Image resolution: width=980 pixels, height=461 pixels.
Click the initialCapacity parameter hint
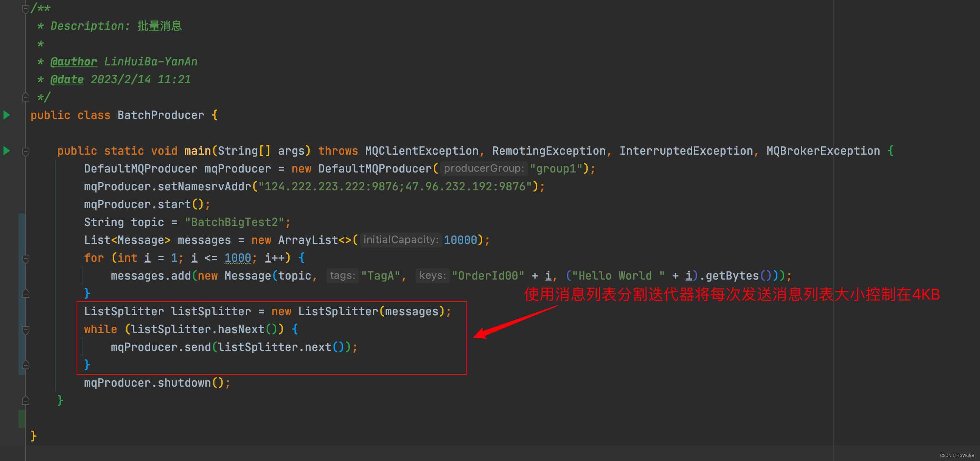(401, 240)
